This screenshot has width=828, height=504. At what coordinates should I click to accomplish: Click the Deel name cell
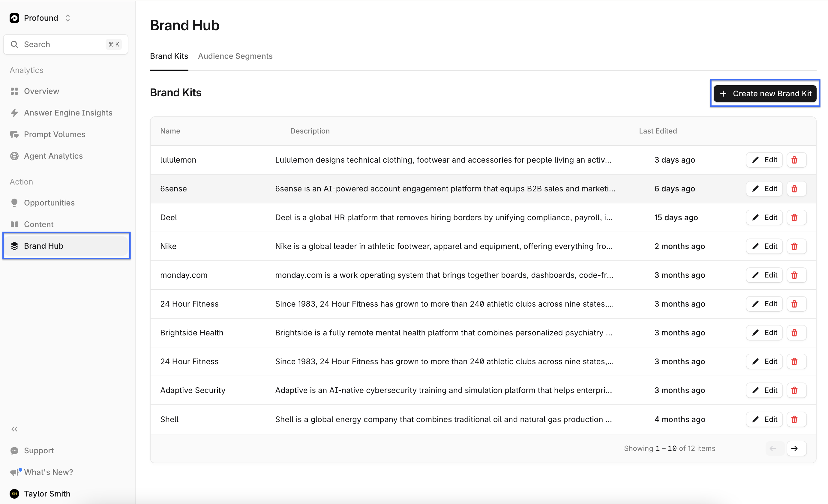click(x=168, y=217)
